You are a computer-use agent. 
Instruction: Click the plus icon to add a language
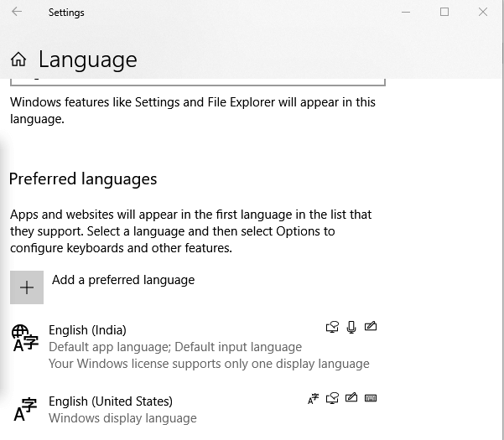point(27,287)
